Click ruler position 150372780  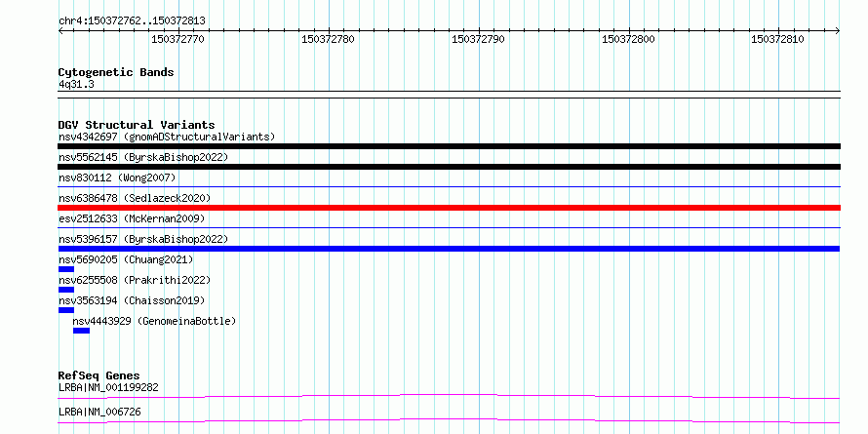(x=328, y=39)
